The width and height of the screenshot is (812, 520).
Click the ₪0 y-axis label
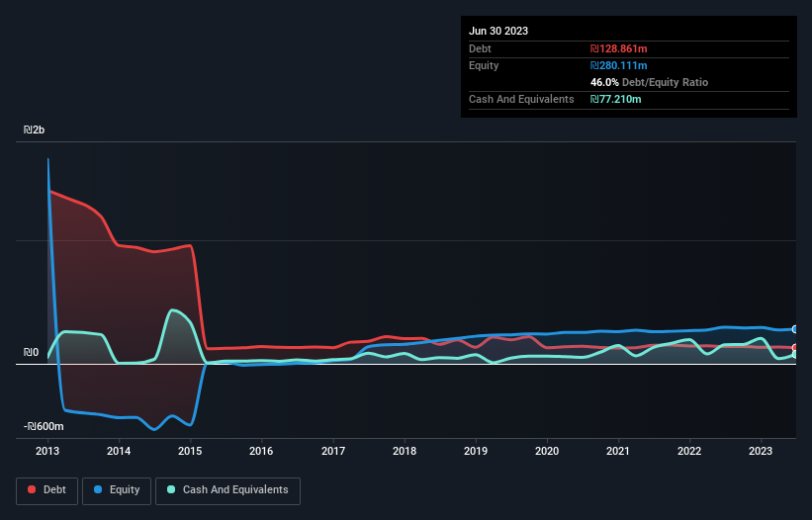[31, 352]
